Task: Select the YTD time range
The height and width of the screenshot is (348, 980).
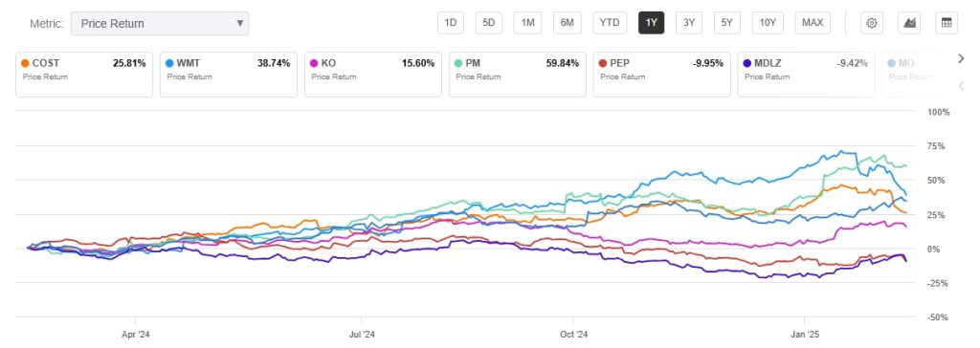Action: pos(610,23)
